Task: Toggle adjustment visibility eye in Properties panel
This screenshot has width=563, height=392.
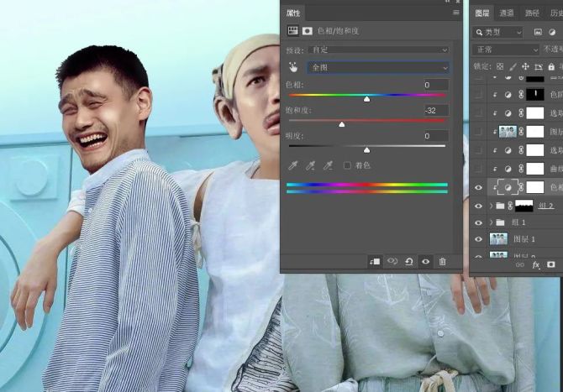Action: (426, 262)
